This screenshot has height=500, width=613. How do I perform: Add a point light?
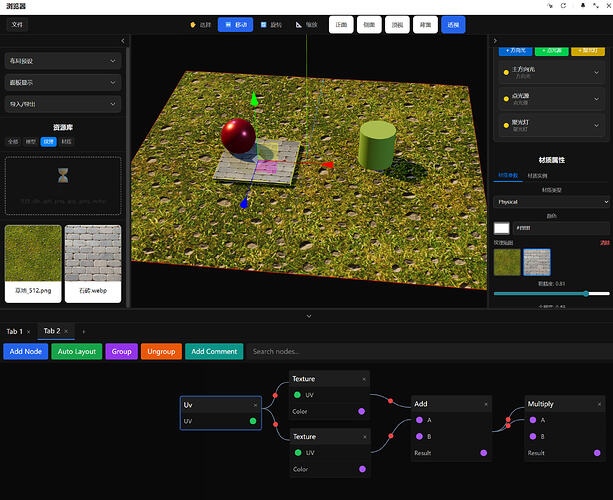pos(552,51)
